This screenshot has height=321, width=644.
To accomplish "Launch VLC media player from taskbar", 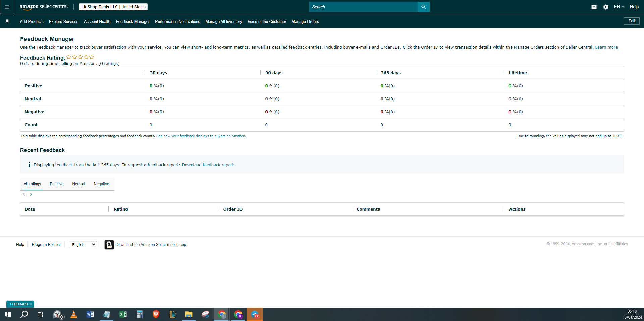I will pos(74,314).
